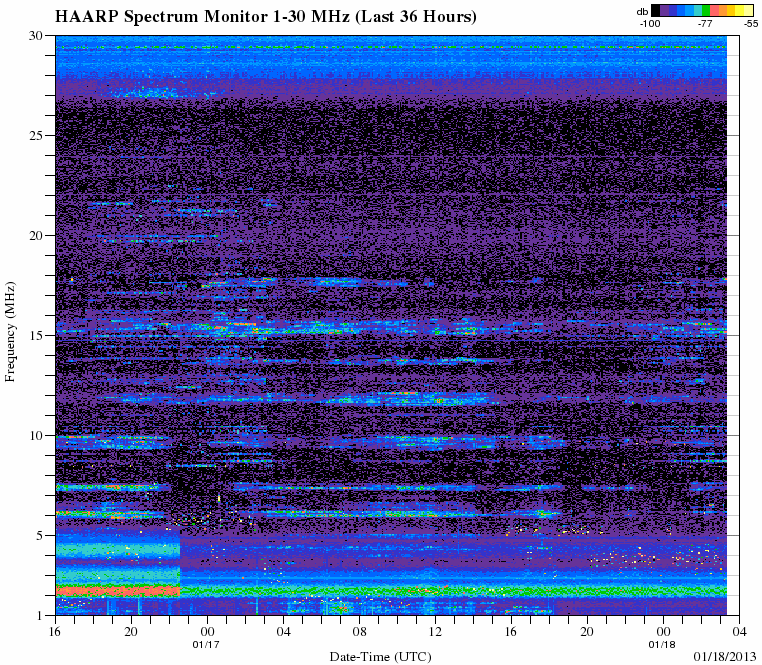The height and width of the screenshot is (665, 762).
Task: Click the '30' frequency axis label
Action: point(36,35)
